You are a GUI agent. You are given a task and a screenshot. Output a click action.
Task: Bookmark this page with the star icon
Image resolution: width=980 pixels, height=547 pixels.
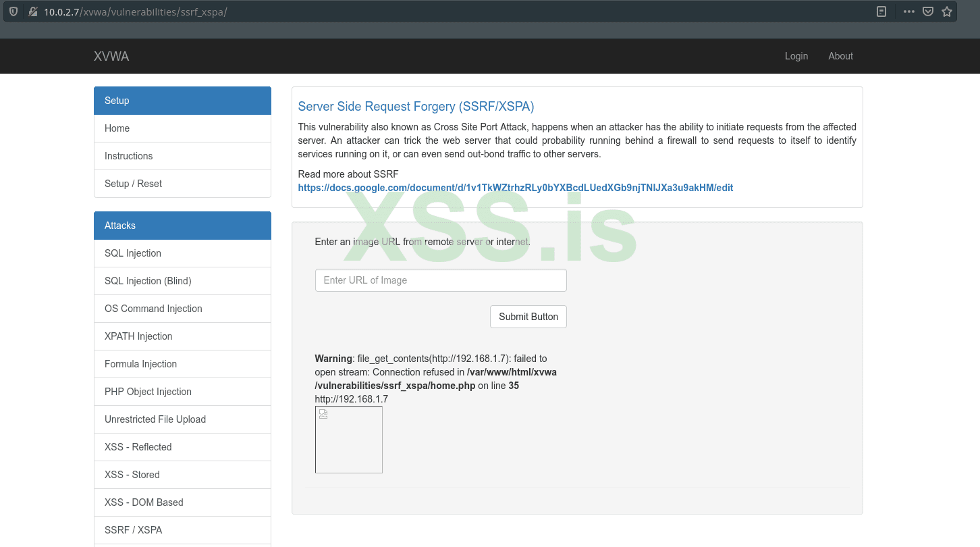947,11
